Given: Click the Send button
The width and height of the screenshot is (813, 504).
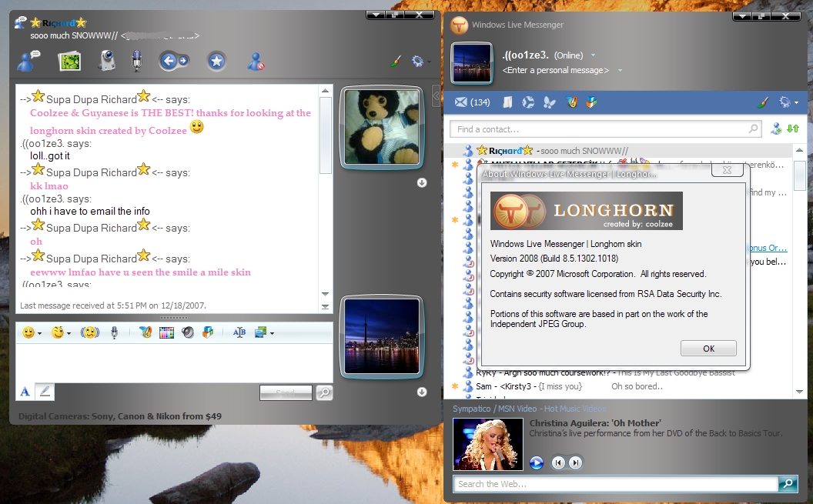Looking at the screenshot, I should tap(286, 392).
